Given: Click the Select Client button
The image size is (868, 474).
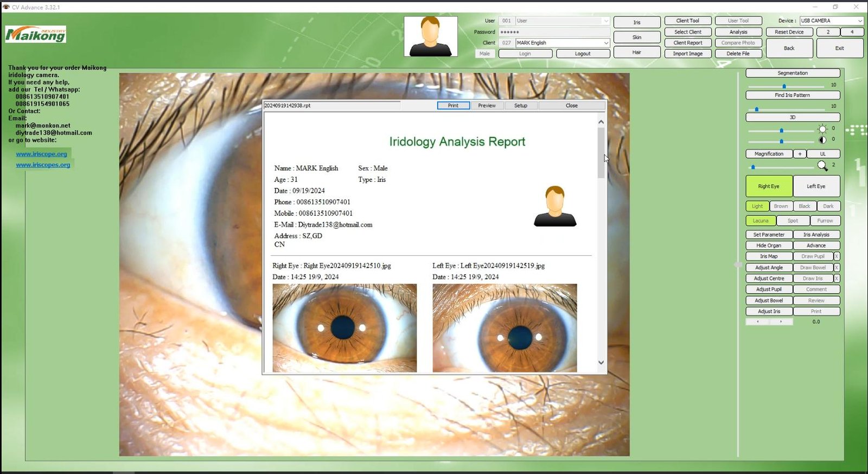Looking at the screenshot, I should [x=688, y=32].
